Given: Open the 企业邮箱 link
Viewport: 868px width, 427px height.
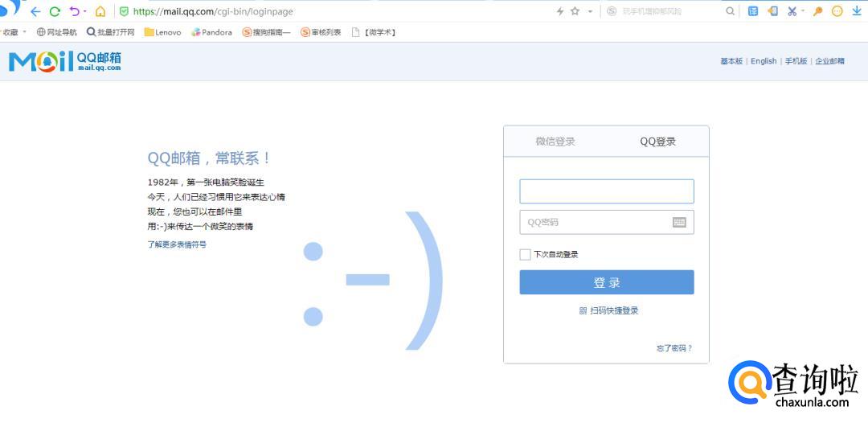Looking at the screenshot, I should pyautogui.click(x=829, y=61).
